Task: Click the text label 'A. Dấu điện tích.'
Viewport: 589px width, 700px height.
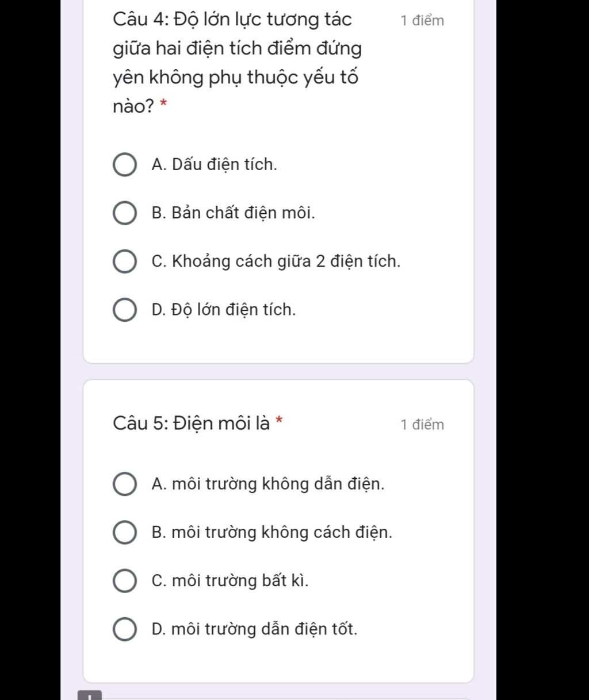Action: 215,165
